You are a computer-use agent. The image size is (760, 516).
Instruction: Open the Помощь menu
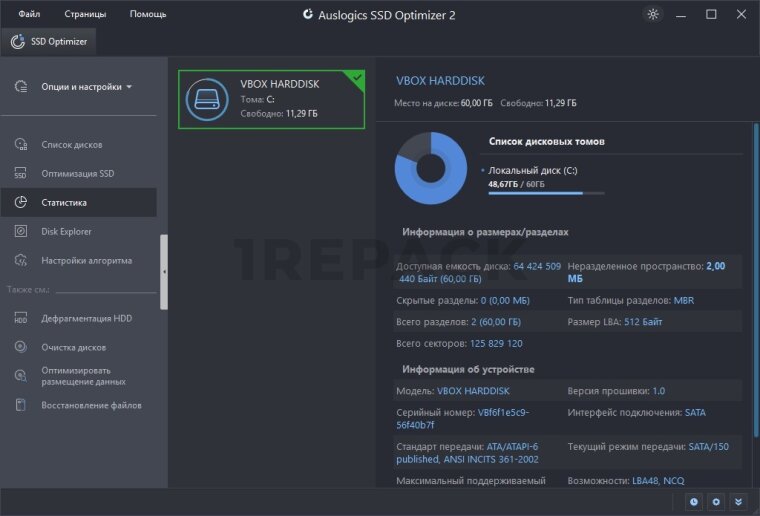point(148,14)
